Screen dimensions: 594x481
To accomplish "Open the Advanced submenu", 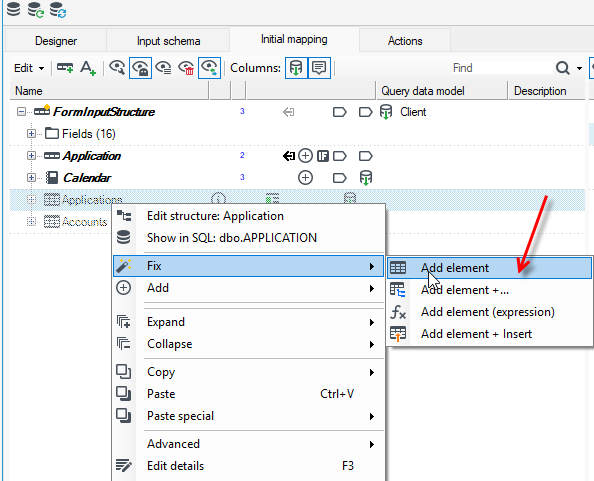I will click(249, 444).
